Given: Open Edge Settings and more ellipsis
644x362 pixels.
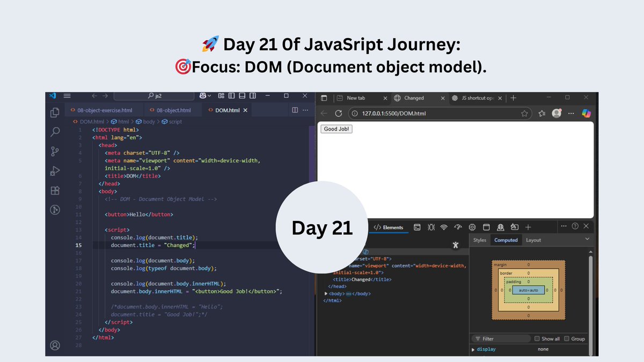Looking at the screenshot, I should (571, 113).
